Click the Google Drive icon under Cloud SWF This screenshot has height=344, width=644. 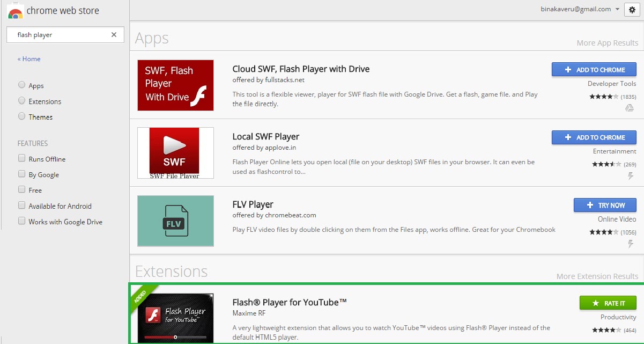[x=630, y=108]
